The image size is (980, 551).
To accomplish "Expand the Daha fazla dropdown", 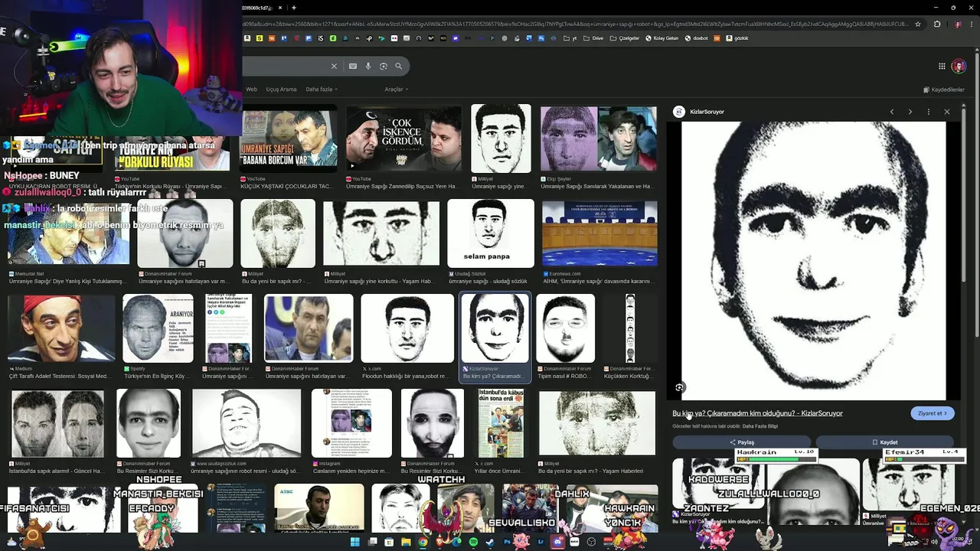I will 321,90.
